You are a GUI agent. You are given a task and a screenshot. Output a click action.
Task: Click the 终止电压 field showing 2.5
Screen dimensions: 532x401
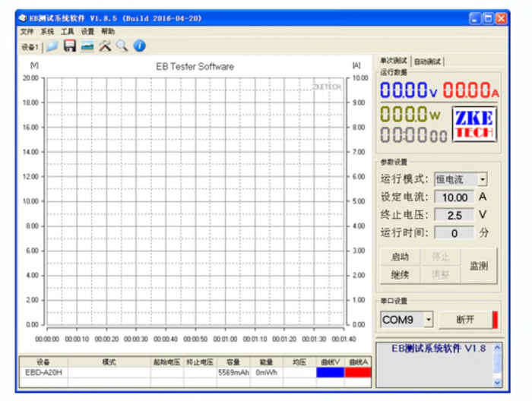454,215
